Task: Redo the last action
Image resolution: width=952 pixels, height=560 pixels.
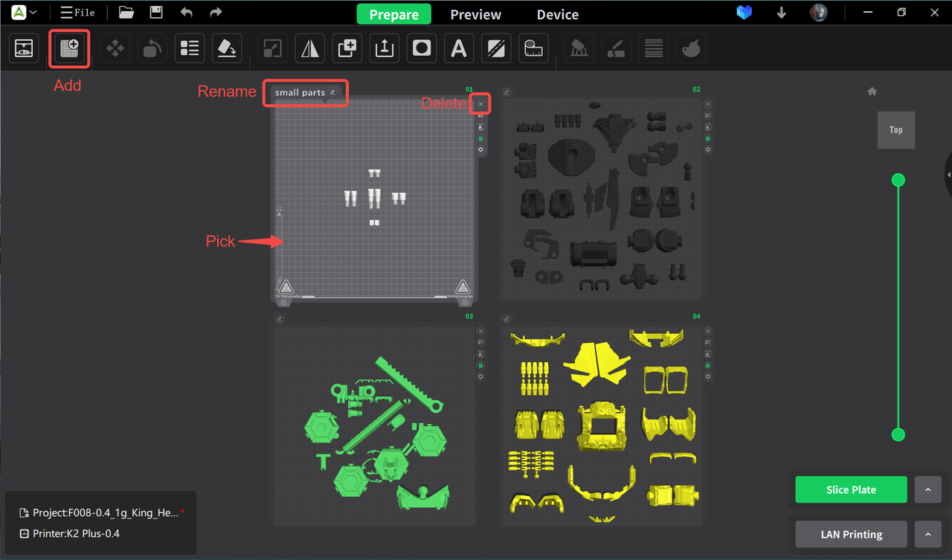Action: pyautogui.click(x=216, y=13)
